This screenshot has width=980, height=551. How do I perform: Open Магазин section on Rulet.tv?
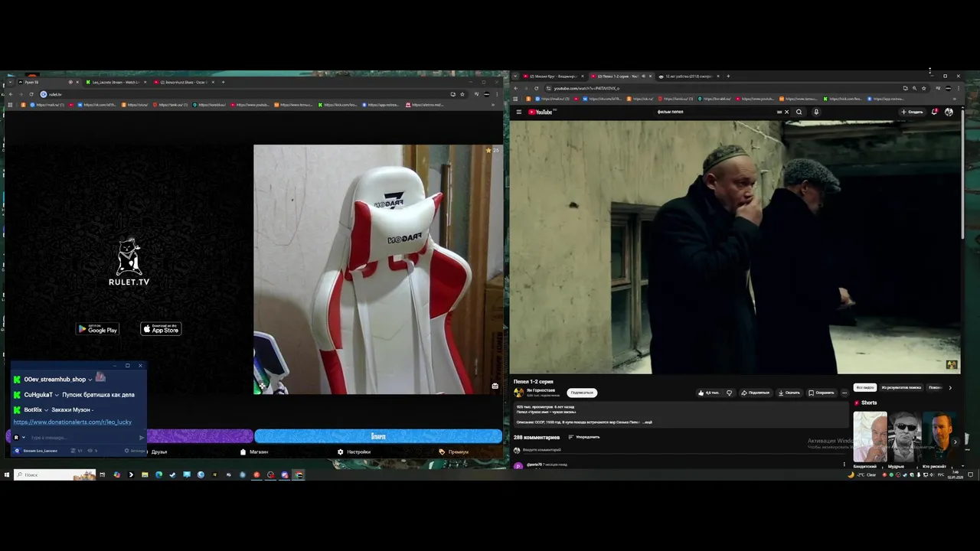point(255,452)
